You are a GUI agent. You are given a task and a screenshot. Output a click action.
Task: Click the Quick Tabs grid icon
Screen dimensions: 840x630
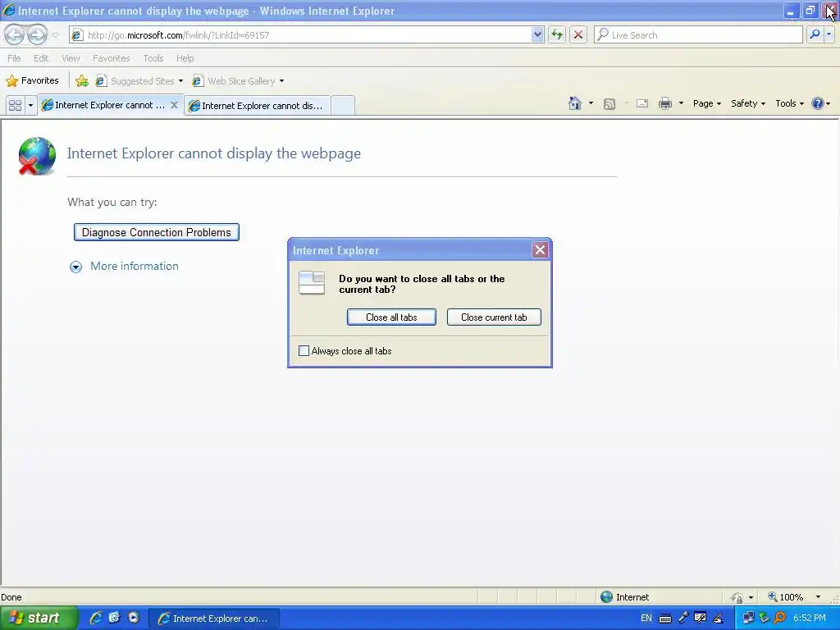click(x=15, y=105)
